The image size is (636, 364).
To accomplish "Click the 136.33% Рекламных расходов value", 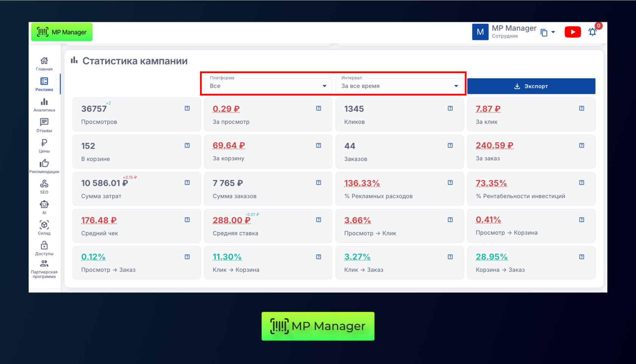I will (362, 183).
